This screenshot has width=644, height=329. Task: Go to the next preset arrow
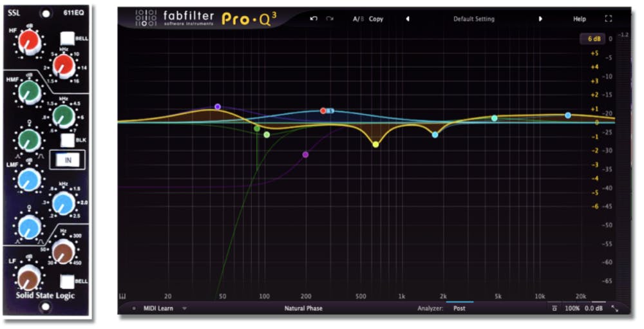(x=540, y=19)
